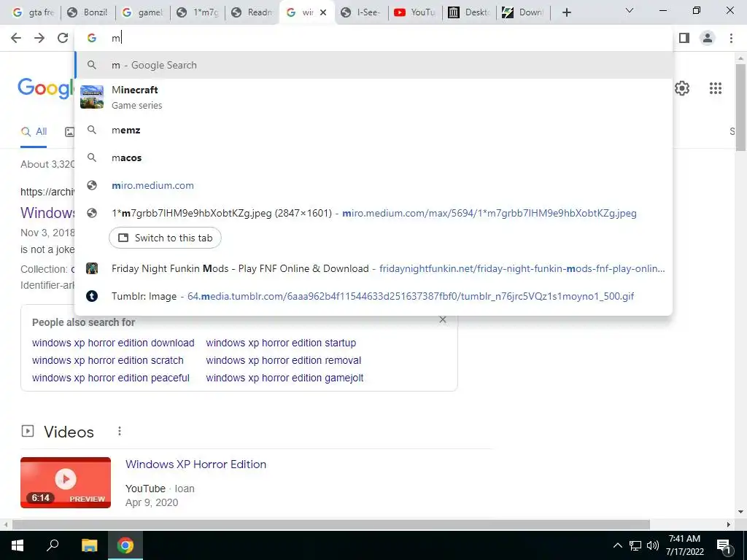
Task: Open Friday Night Funkin Mods suggestion
Action: (373, 268)
